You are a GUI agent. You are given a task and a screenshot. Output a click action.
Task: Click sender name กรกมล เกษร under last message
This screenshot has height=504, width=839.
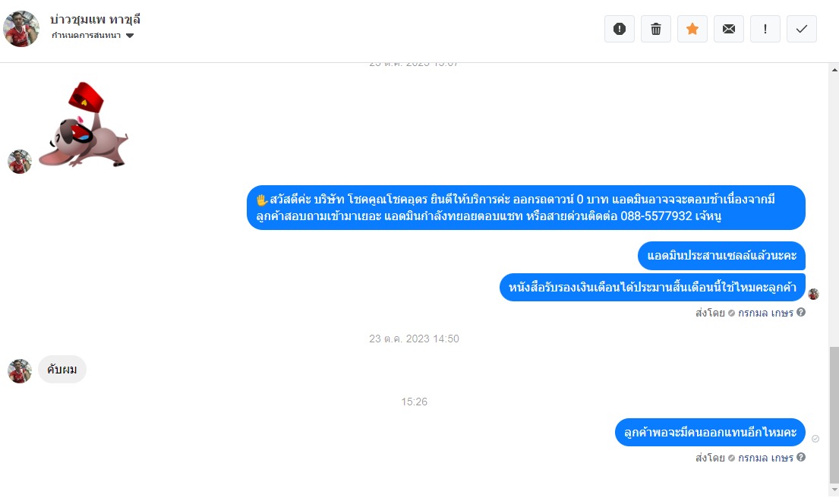pyautogui.click(x=765, y=458)
